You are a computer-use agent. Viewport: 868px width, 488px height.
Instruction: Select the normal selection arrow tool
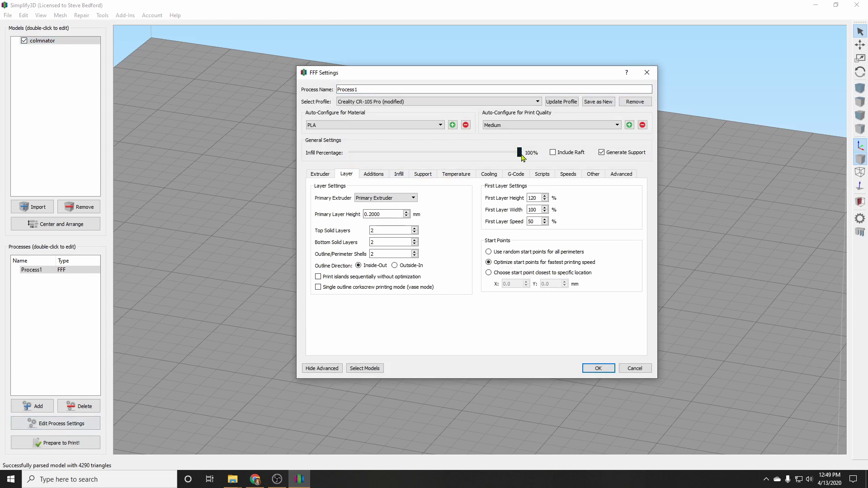pos(860,32)
